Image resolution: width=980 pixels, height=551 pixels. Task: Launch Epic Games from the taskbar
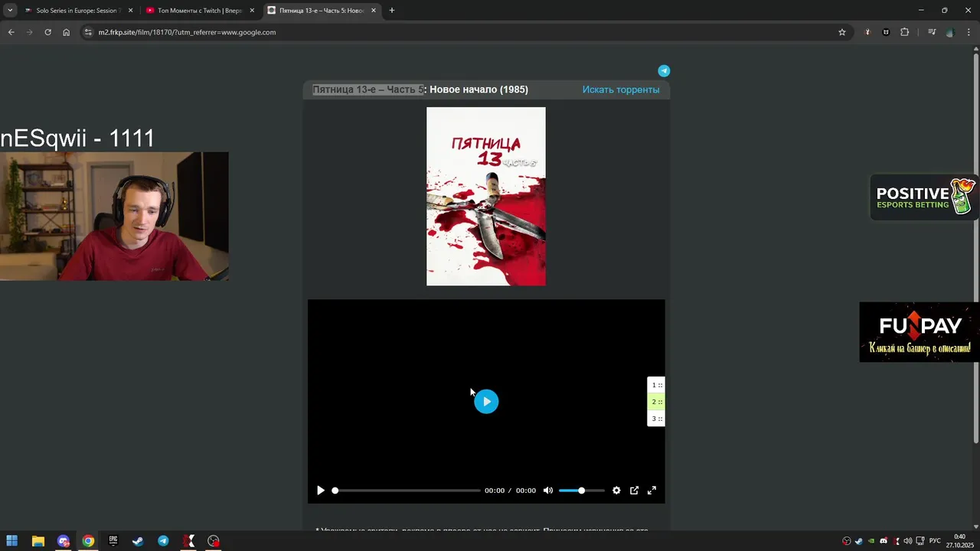[x=113, y=541]
